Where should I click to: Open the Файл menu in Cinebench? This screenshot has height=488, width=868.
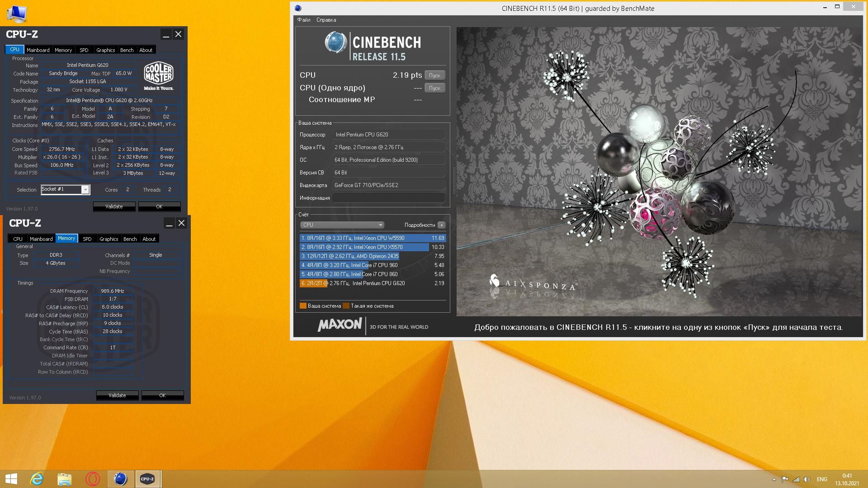[x=304, y=20]
